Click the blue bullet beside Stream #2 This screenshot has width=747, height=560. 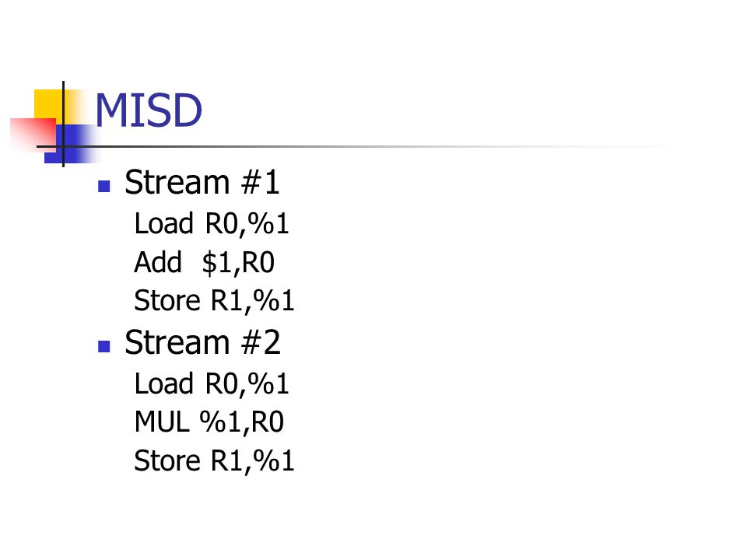[x=103, y=345]
